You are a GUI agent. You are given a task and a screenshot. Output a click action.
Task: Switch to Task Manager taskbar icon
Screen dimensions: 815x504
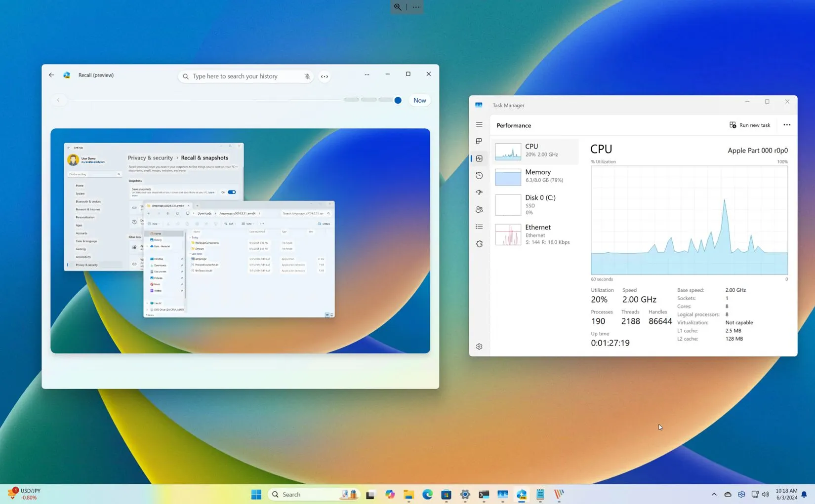point(503,494)
